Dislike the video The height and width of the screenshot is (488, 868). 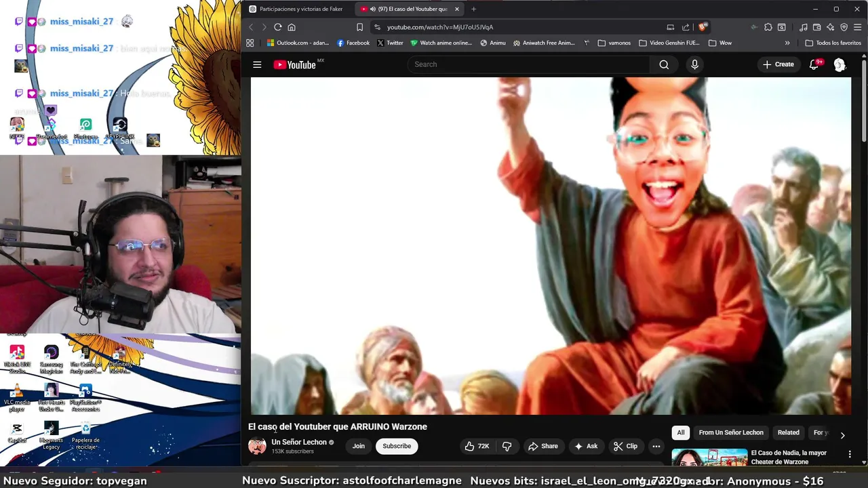pos(507,446)
